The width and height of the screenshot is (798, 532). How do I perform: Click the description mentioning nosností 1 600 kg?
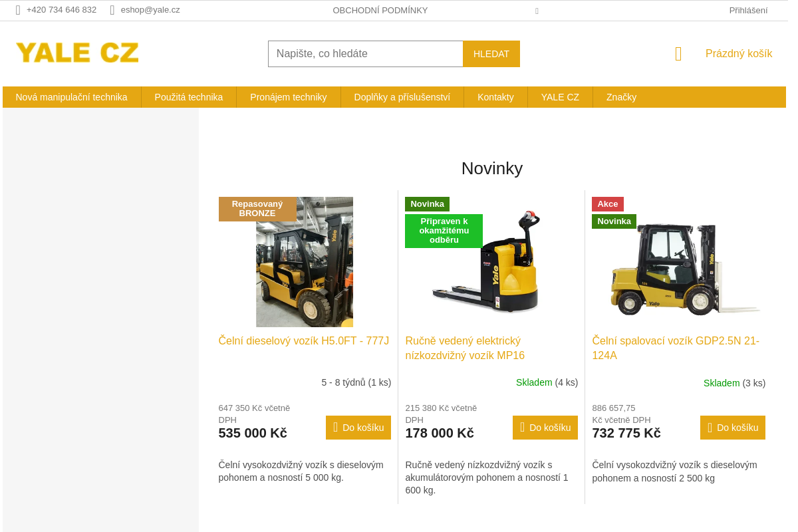click(x=487, y=477)
